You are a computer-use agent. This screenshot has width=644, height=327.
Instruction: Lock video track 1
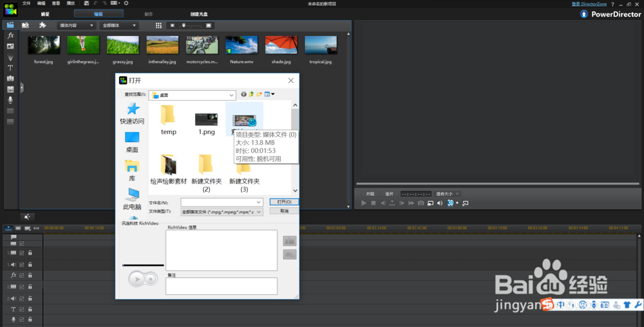click(30, 253)
